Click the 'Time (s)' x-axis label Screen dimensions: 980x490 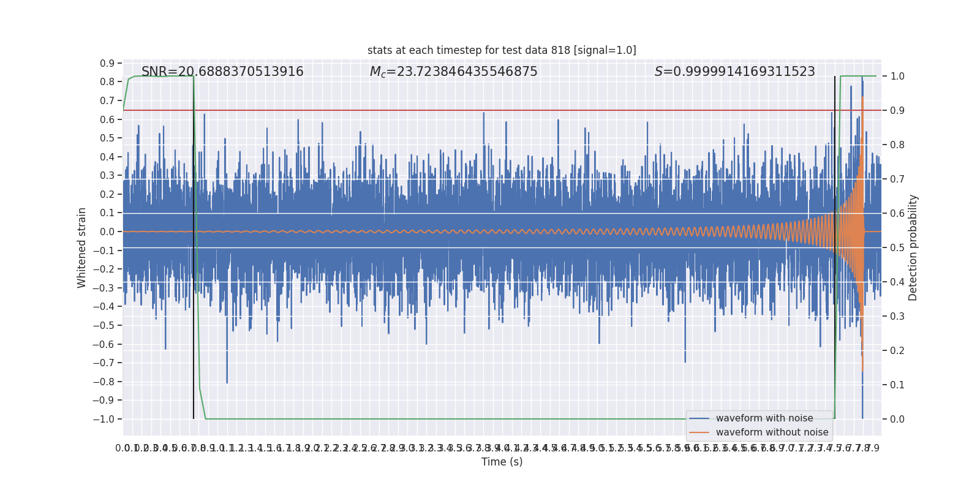502,462
